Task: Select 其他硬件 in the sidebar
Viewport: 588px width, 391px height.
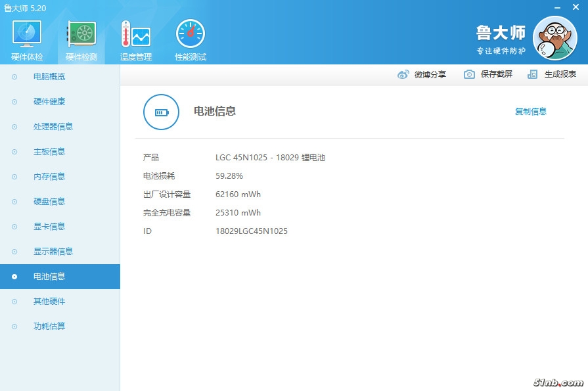Action: (49, 302)
